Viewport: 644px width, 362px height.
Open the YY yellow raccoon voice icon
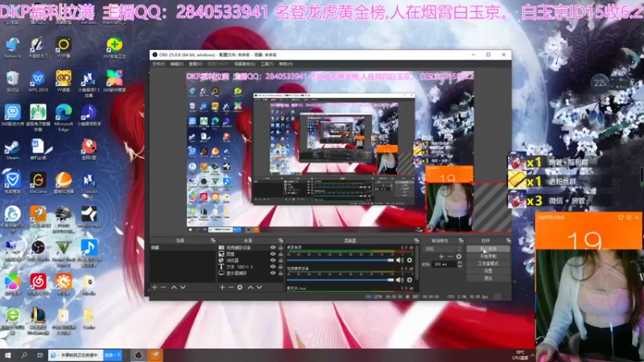tap(64, 80)
